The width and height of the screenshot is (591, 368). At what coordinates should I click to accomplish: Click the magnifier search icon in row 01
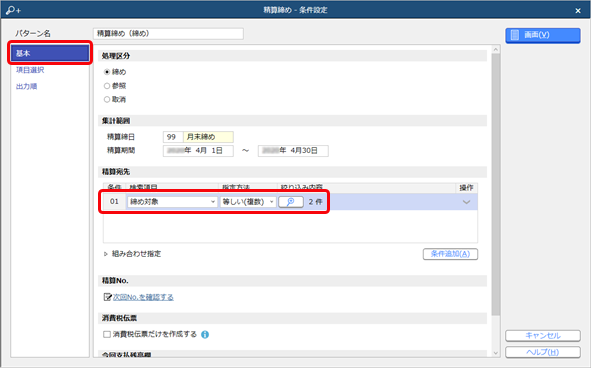point(291,202)
